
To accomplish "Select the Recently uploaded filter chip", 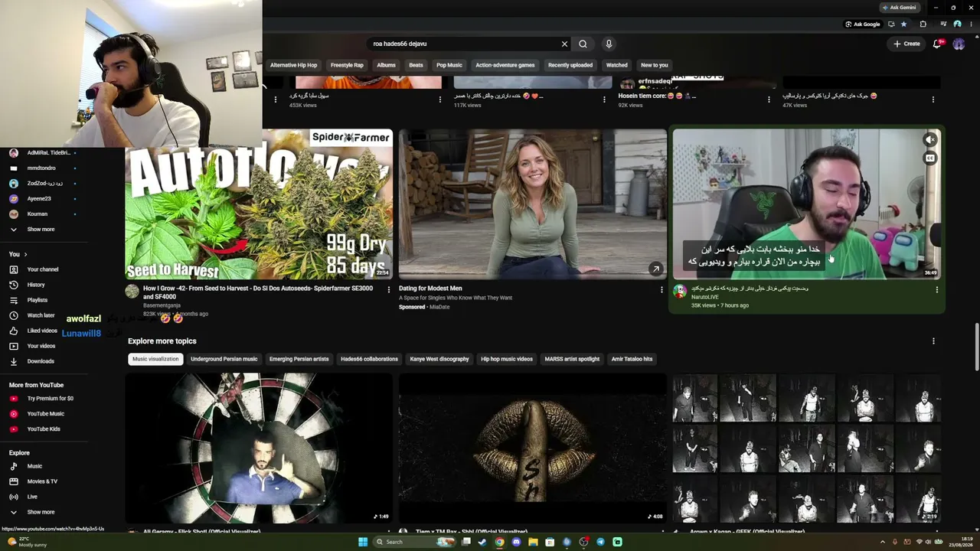I will (x=570, y=65).
